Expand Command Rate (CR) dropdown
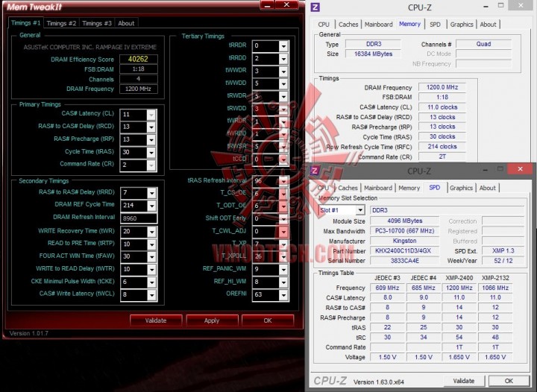 (x=151, y=165)
